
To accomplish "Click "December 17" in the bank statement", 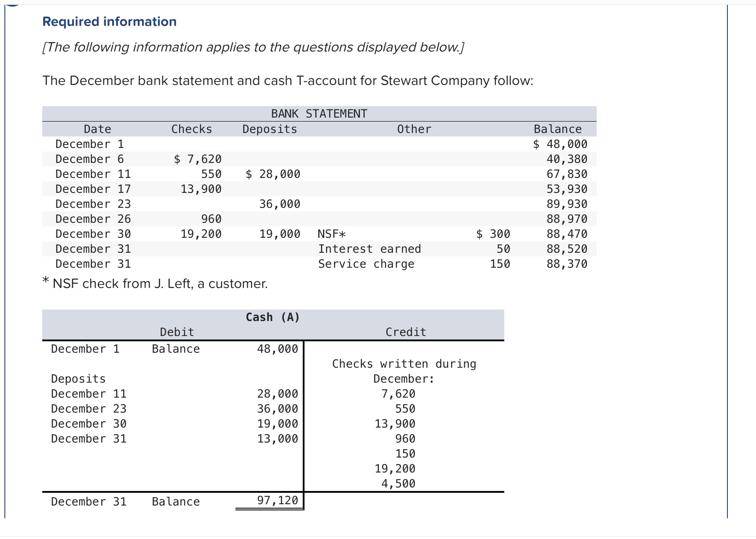I will pos(93,189).
